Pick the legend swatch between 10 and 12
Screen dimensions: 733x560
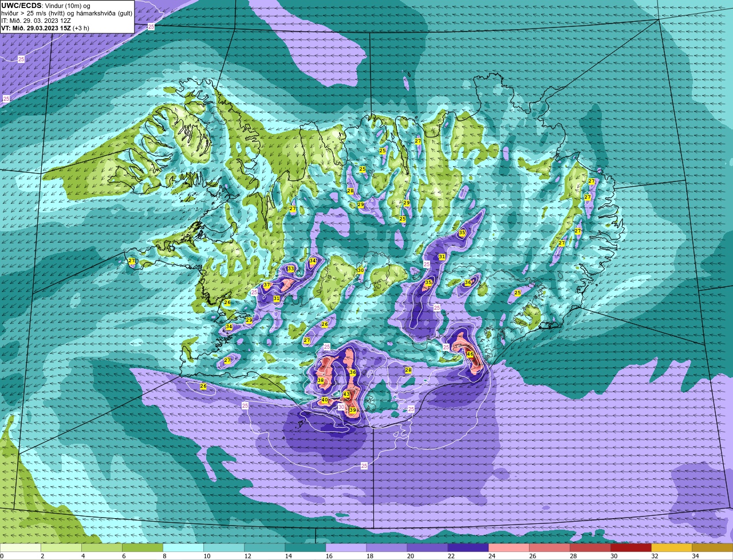224,548
